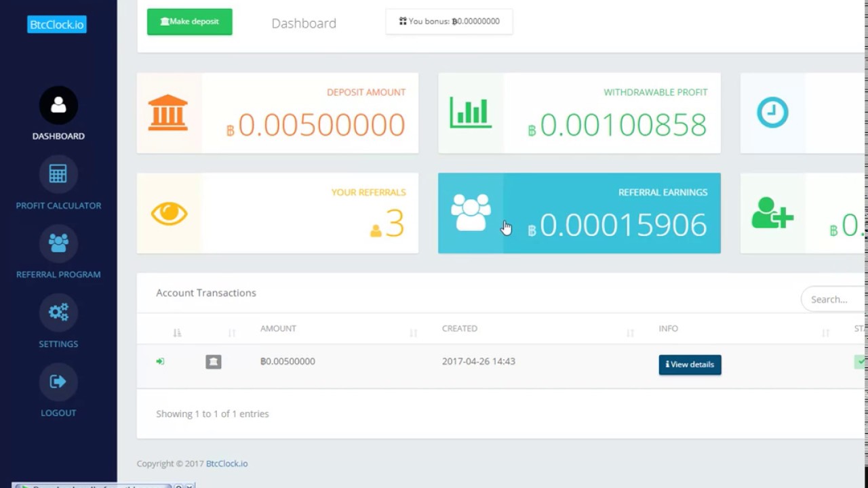Viewport: 868px width, 488px height.
Task: Focus the transactions Search field
Action: [x=833, y=299]
